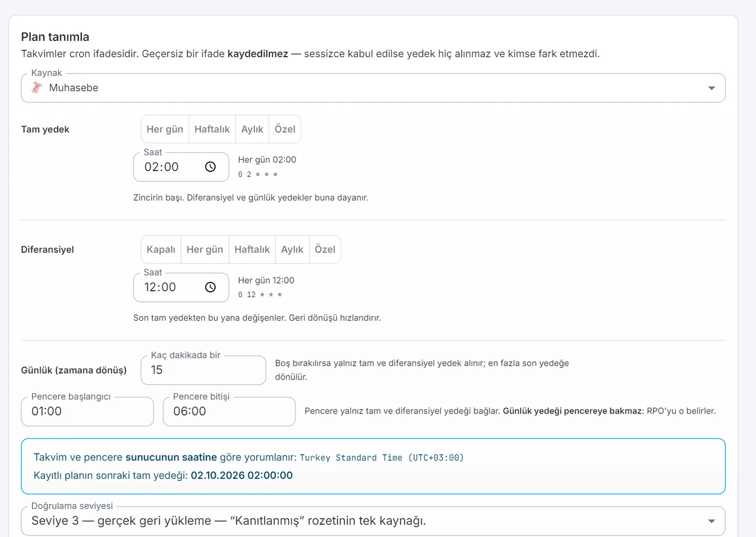
Task: Click the Doğrulama seviyesi dropdown arrow
Action: click(x=711, y=521)
